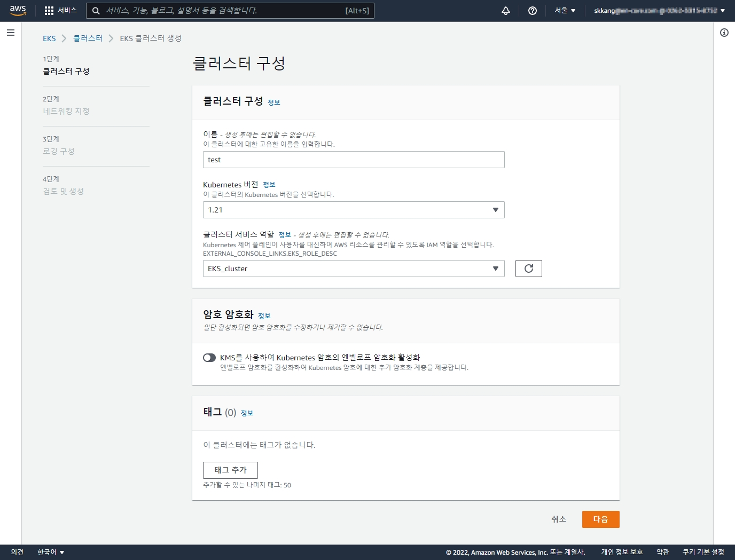Screen dimensions: 735x560
Task: Open the hamburger side navigation menu
Action: coord(11,33)
